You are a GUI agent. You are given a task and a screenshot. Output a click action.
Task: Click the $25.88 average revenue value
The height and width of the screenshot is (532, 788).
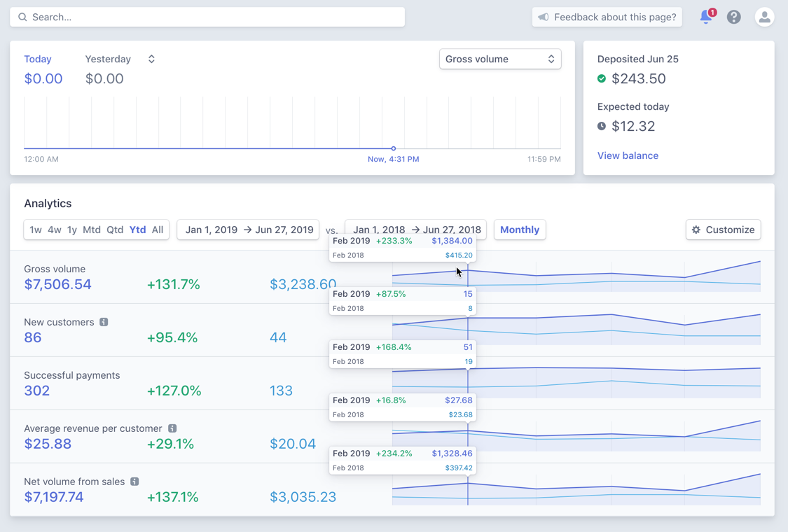(x=48, y=444)
